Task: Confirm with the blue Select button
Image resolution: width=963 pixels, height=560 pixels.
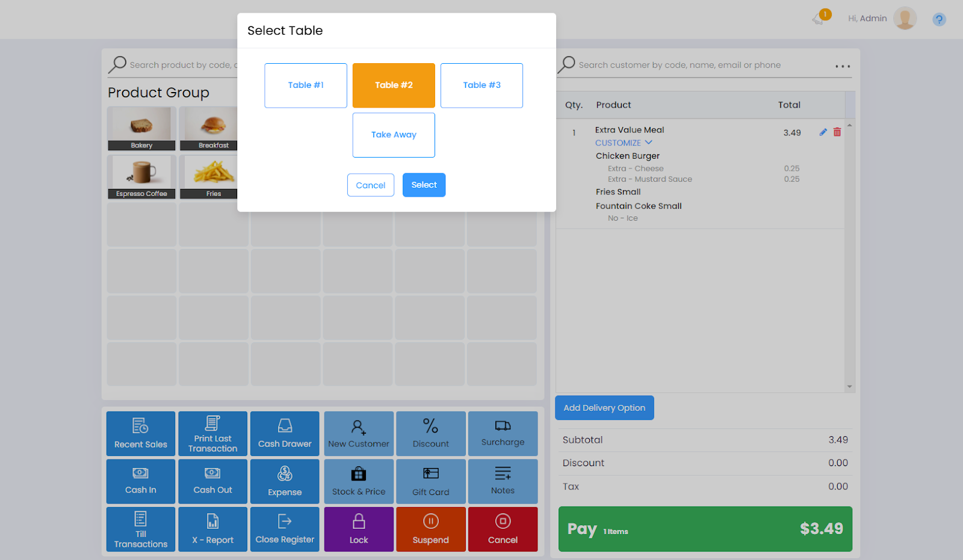Action: point(424,185)
